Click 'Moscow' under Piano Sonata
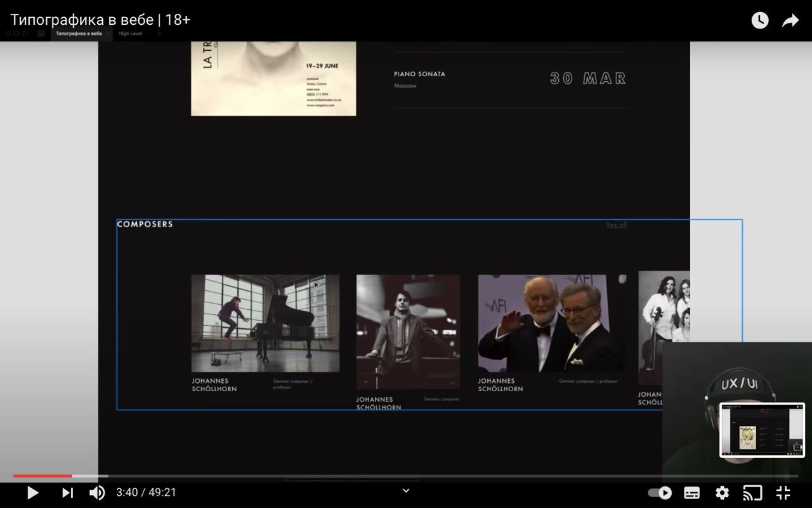Image resolution: width=812 pixels, height=508 pixels. (405, 86)
